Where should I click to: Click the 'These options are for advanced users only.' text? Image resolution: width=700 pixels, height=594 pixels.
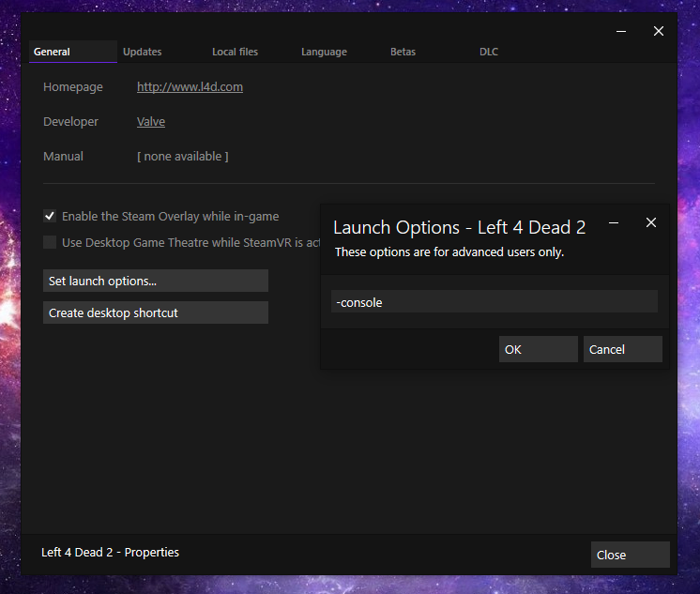[x=449, y=251]
